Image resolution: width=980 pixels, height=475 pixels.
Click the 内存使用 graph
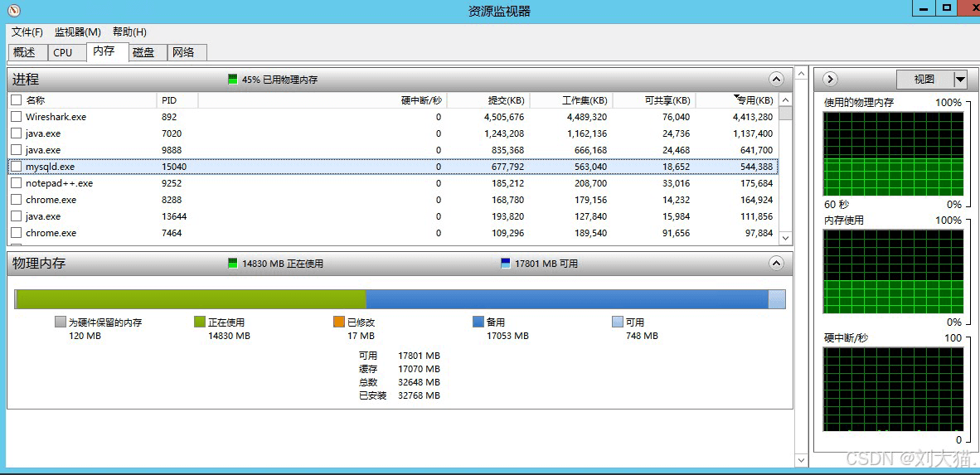[x=893, y=271]
